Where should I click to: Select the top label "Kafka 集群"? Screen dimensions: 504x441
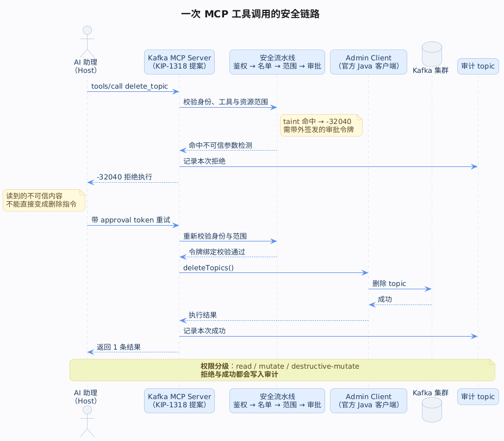431,70
